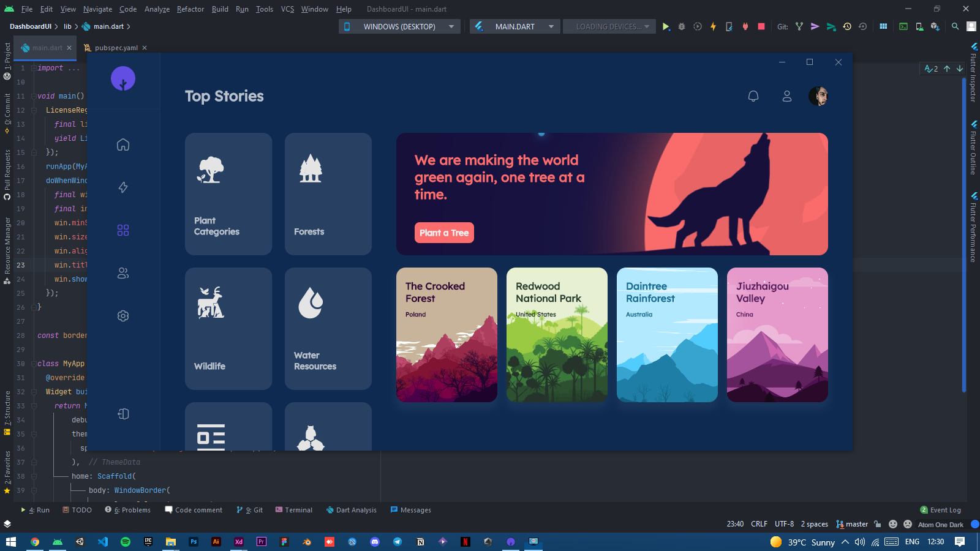Open the 6: Problems tool window
The width and height of the screenshot is (980, 551).
tap(127, 510)
